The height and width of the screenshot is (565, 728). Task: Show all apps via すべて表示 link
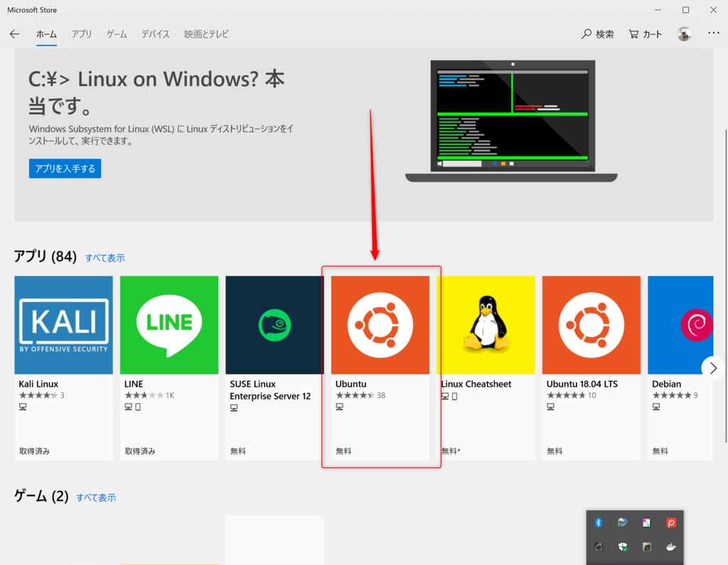point(105,258)
